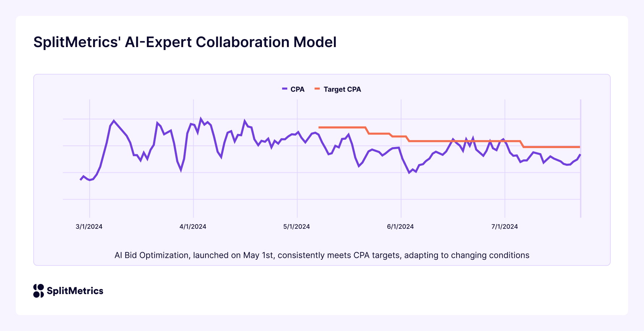The image size is (644, 331).
Task: Click the 7/1/2024 axis date label
Action: (504, 227)
